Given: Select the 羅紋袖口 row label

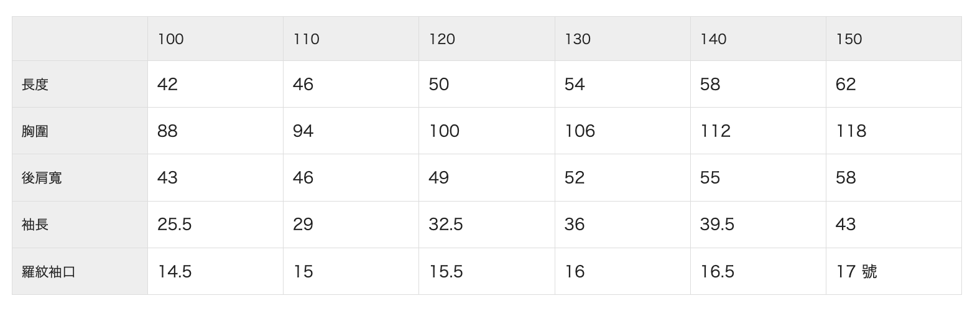Looking at the screenshot, I should (x=49, y=272).
